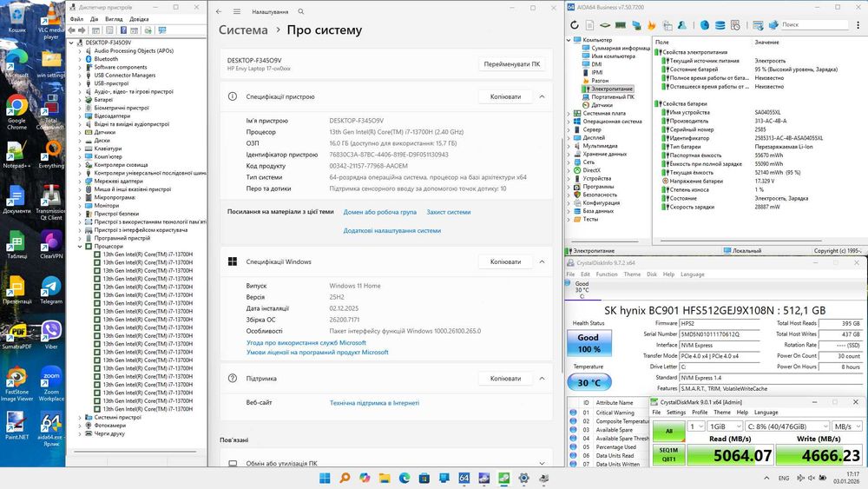Click the taskbar Search magnifier icon

[x=345, y=478]
